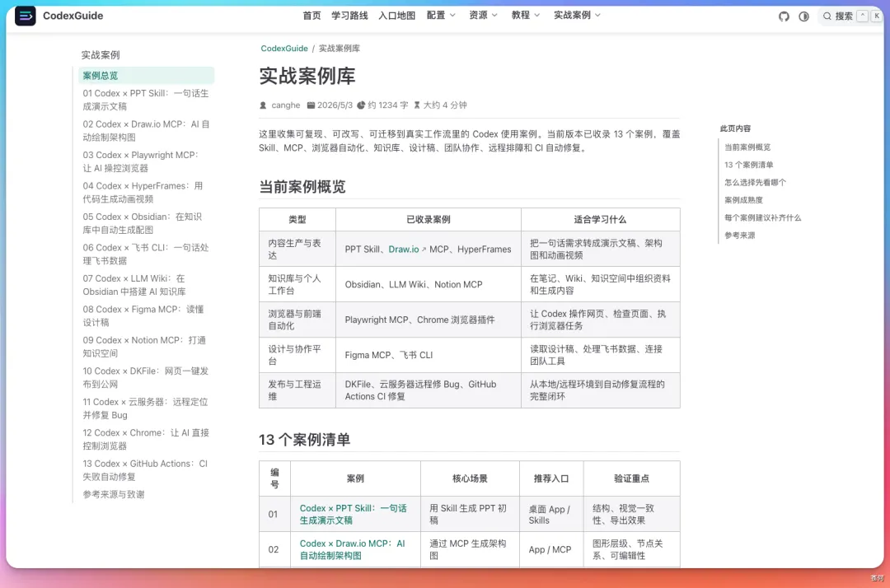Open 学习路线 nav item
890x588 pixels.
(349, 16)
